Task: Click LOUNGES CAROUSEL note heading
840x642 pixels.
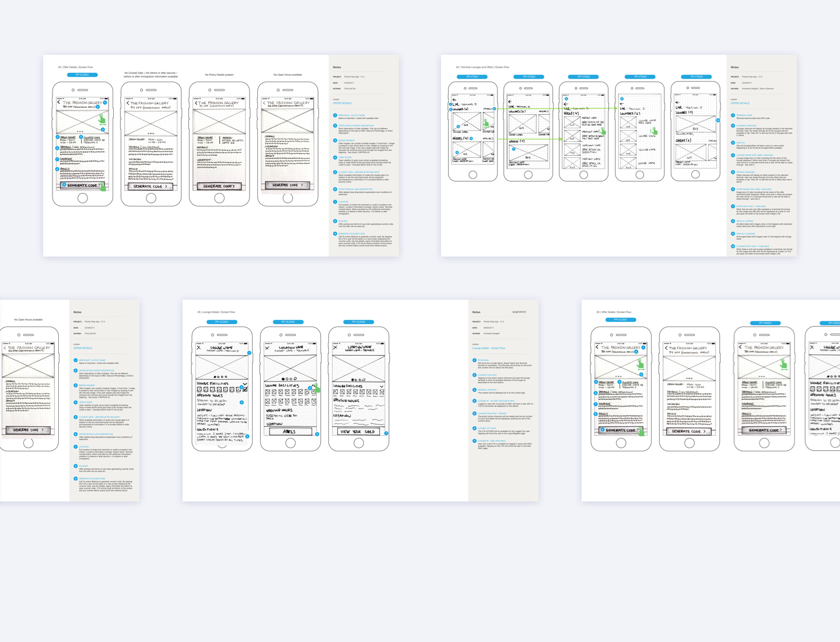Action: click(x=747, y=125)
